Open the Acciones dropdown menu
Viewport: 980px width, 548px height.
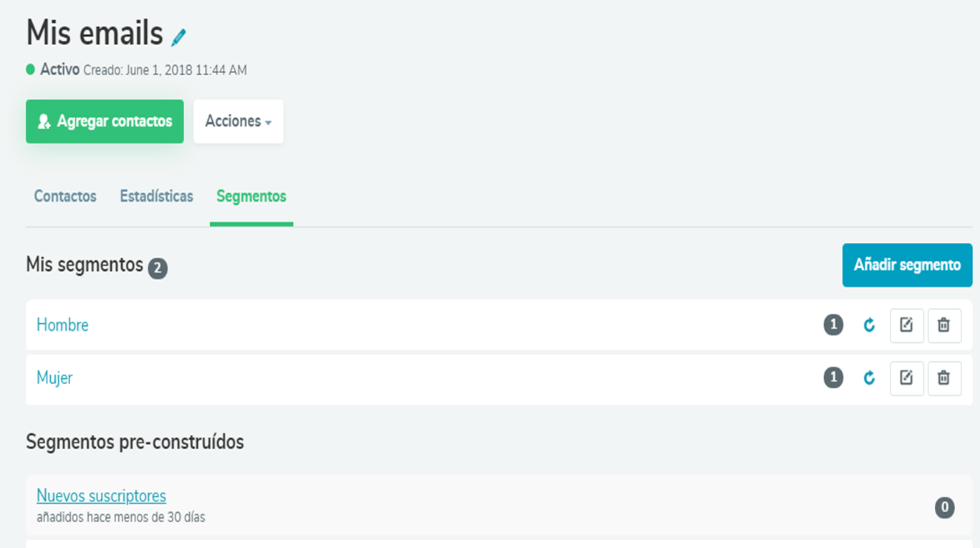point(238,121)
